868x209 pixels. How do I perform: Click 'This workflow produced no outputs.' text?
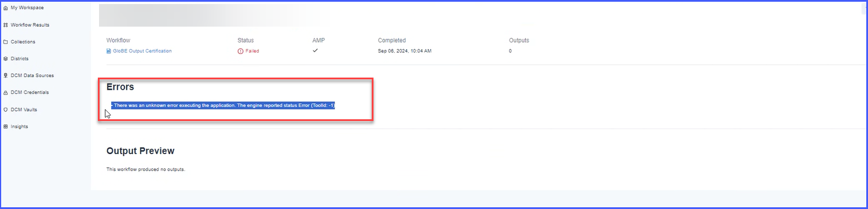coord(146,170)
